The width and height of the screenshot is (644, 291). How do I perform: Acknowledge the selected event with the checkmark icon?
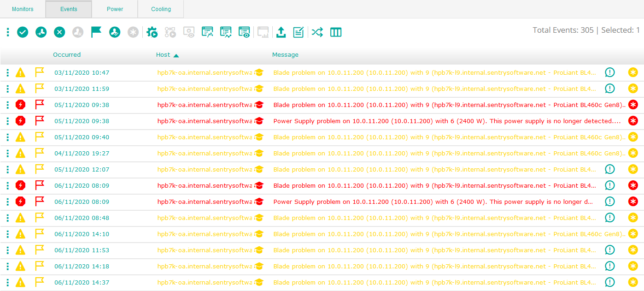coord(23,32)
